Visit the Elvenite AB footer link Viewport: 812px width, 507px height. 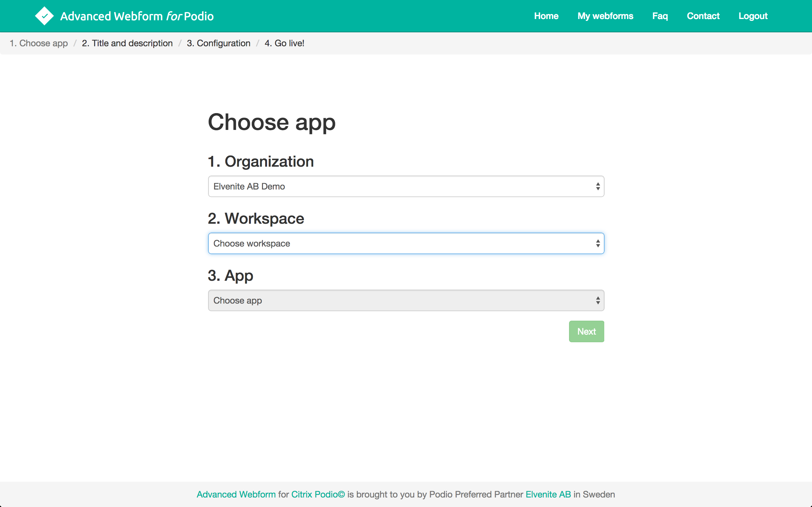tap(548, 494)
